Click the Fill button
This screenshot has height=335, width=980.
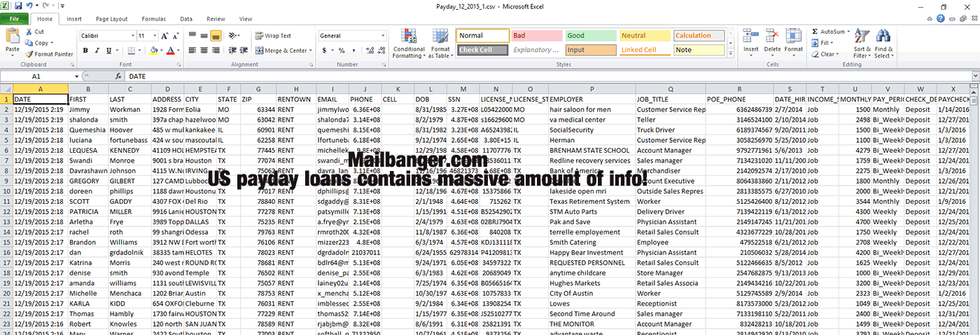(x=823, y=43)
